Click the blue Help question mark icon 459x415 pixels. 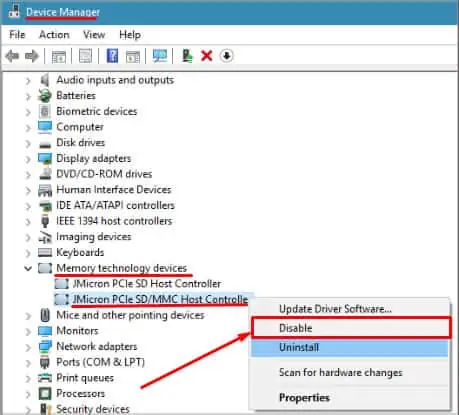point(112,56)
